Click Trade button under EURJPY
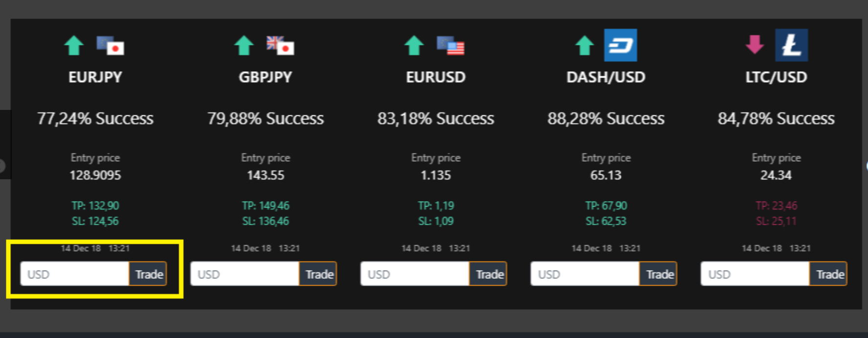 [148, 274]
